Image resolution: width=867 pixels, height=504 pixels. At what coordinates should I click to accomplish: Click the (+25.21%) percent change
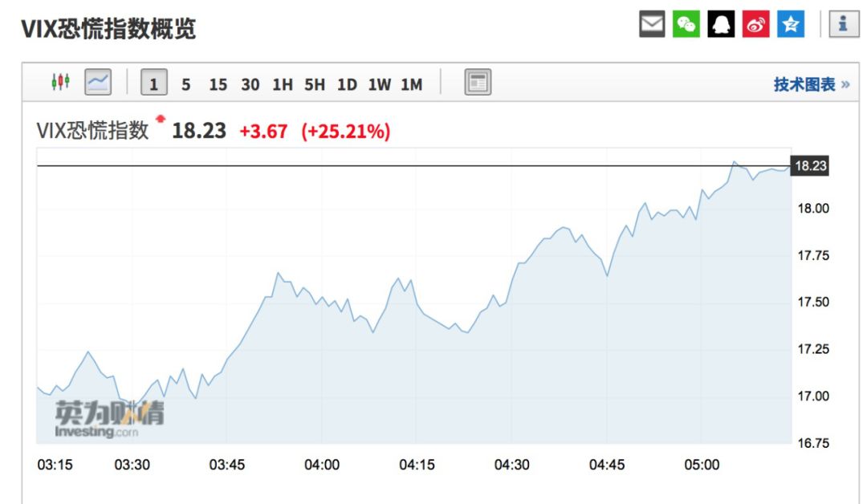pos(345,132)
